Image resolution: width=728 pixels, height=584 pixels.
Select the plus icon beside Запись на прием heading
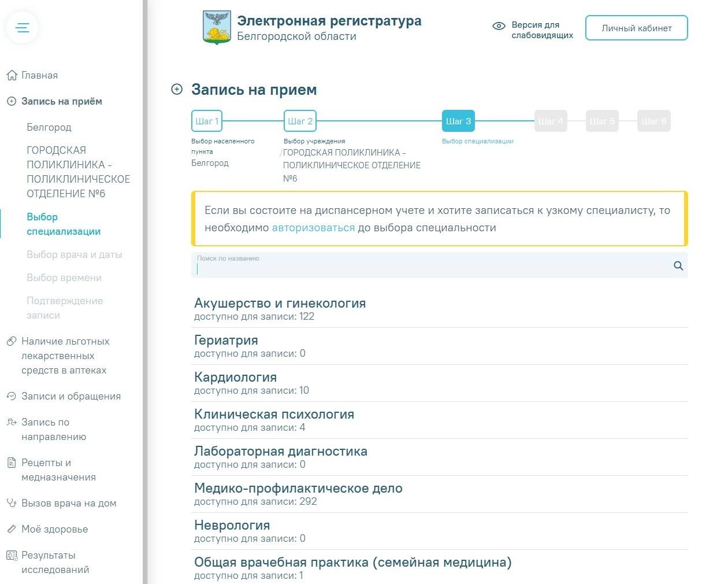176,90
